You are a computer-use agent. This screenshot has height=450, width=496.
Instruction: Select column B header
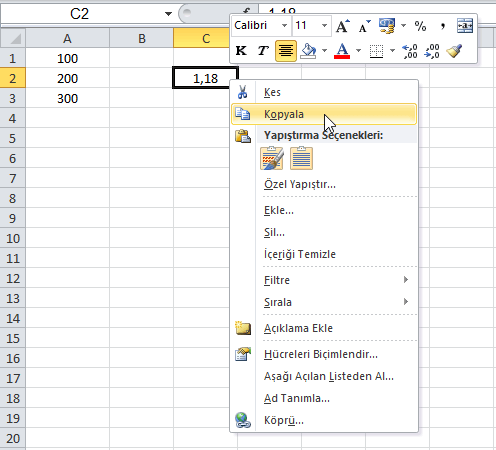pos(142,38)
